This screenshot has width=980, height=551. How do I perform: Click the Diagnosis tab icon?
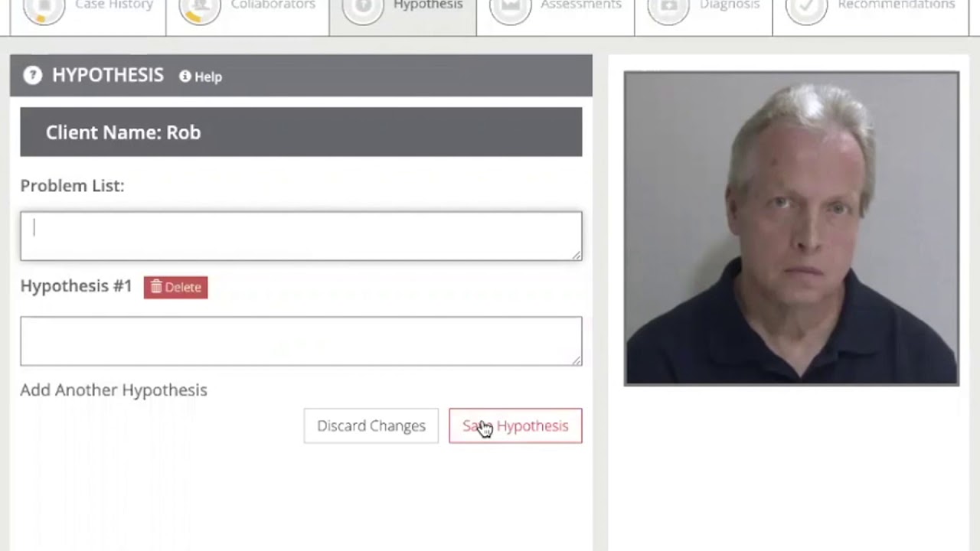click(668, 9)
